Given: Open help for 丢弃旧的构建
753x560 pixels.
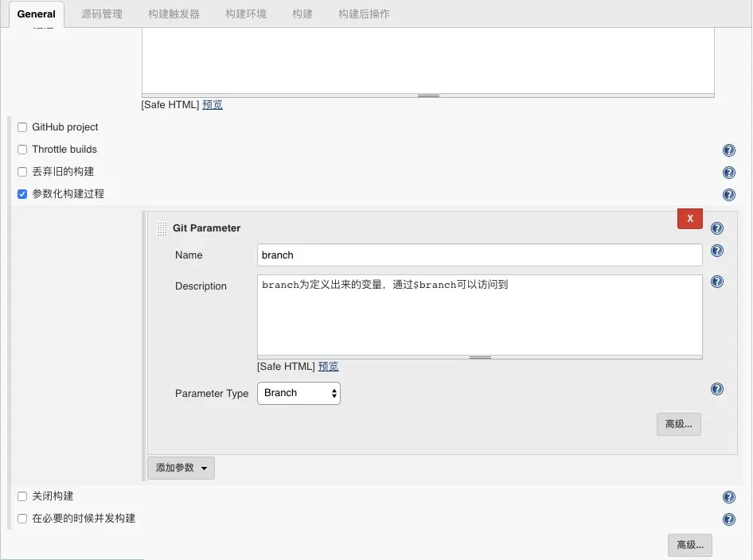Looking at the screenshot, I should pyautogui.click(x=728, y=173).
